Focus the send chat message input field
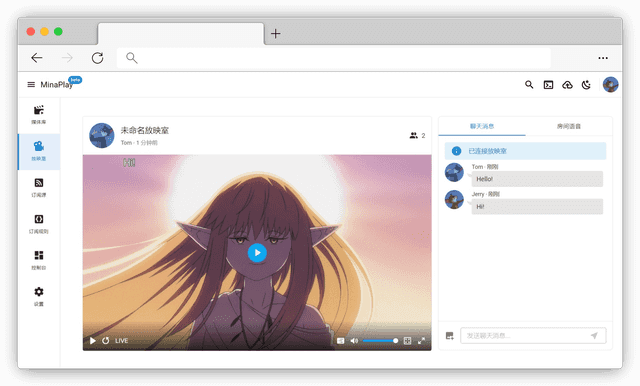640x386 pixels. 533,336
